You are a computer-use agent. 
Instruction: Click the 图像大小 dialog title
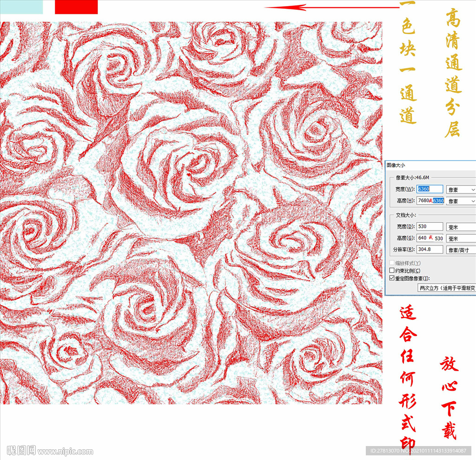coord(396,165)
